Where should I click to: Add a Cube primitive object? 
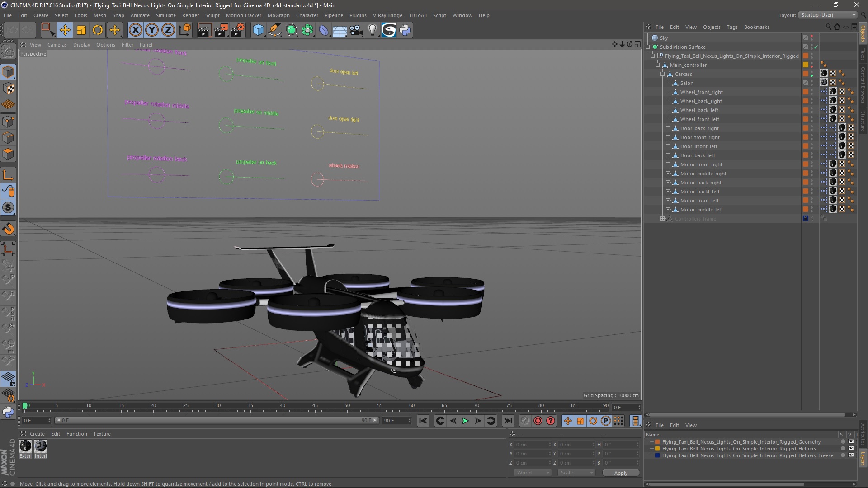(258, 30)
